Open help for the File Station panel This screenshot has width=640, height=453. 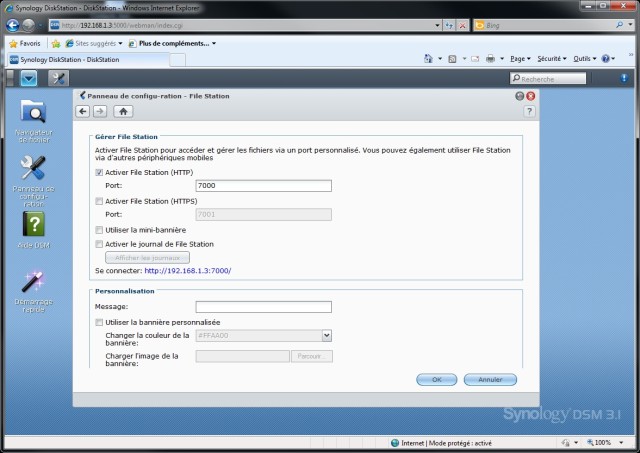tap(529, 111)
